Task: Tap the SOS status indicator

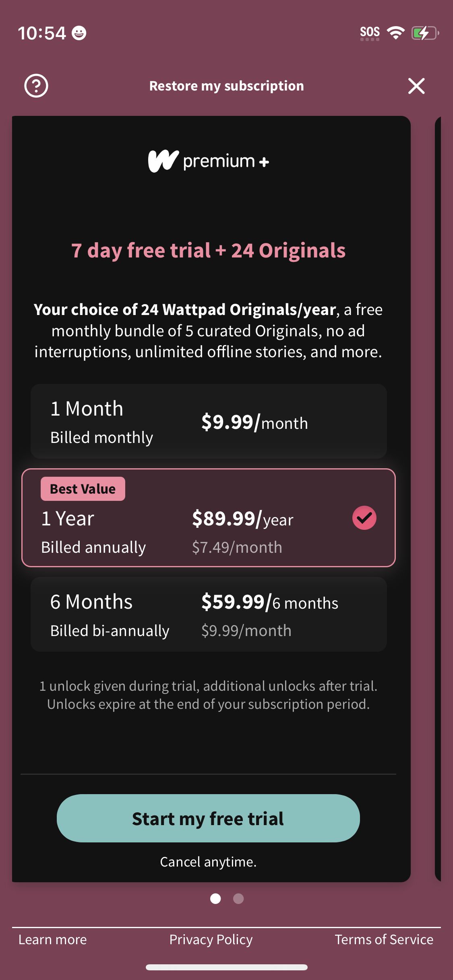Action: pyautogui.click(x=370, y=33)
